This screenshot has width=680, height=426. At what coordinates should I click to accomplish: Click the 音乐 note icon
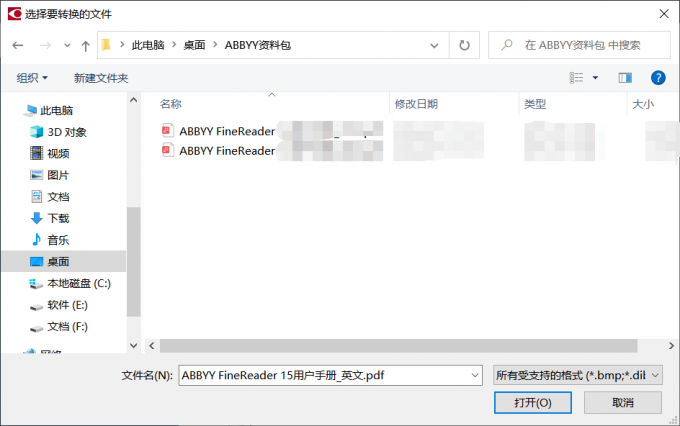tap(36, 239)
